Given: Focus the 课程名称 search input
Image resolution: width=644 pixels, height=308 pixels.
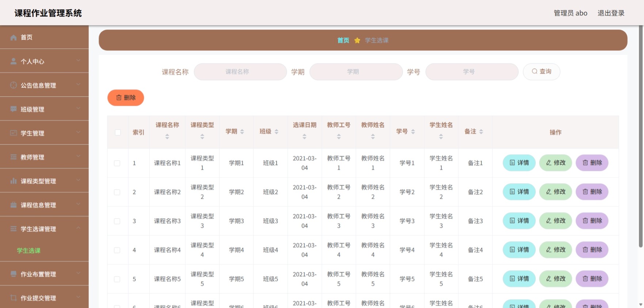Looking at the screenshot, I should point(240,72).
